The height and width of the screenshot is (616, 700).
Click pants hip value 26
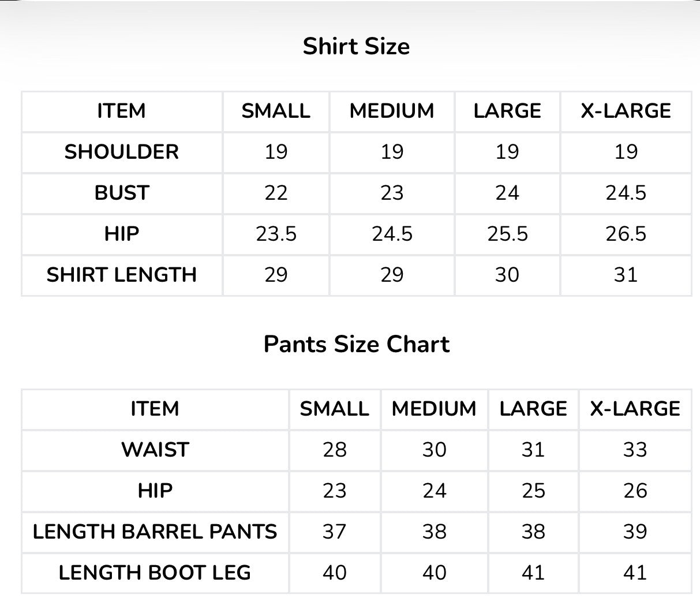coord(635,491)
